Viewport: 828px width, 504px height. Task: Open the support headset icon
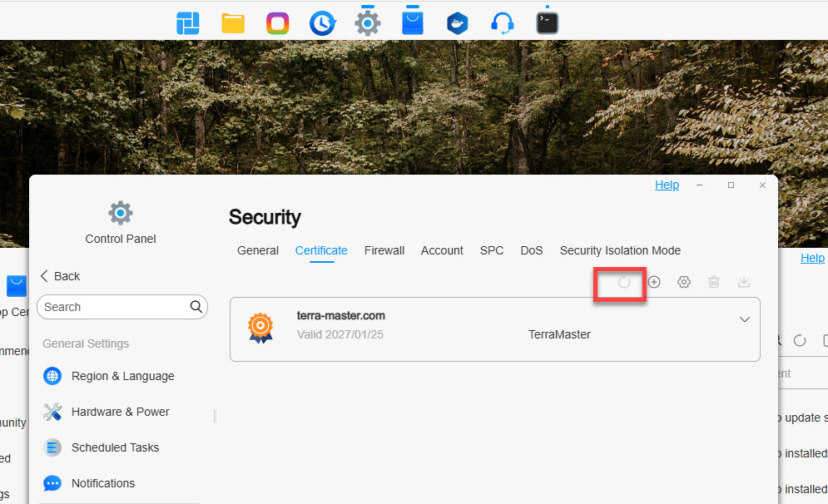pos(502,23)
